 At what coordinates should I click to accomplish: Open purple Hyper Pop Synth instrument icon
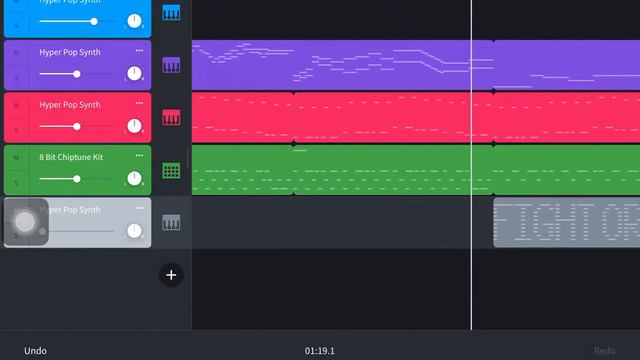(x=171, y=65)
